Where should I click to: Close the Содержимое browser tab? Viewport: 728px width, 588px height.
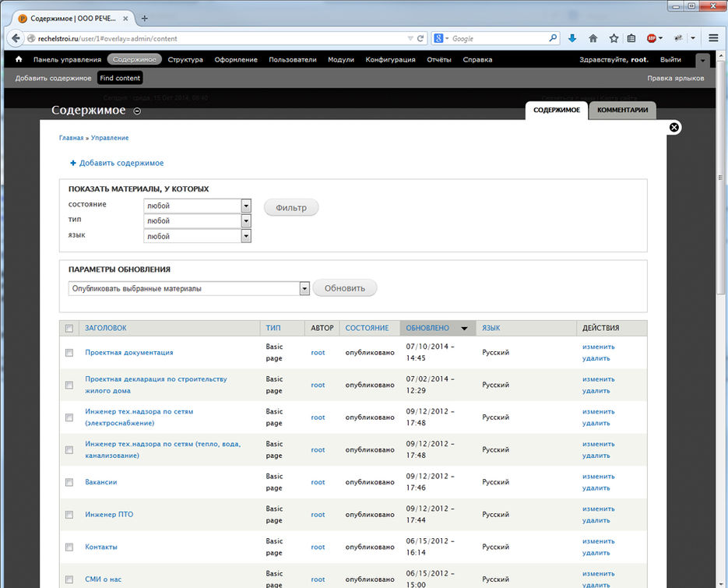tap(125, 19)
